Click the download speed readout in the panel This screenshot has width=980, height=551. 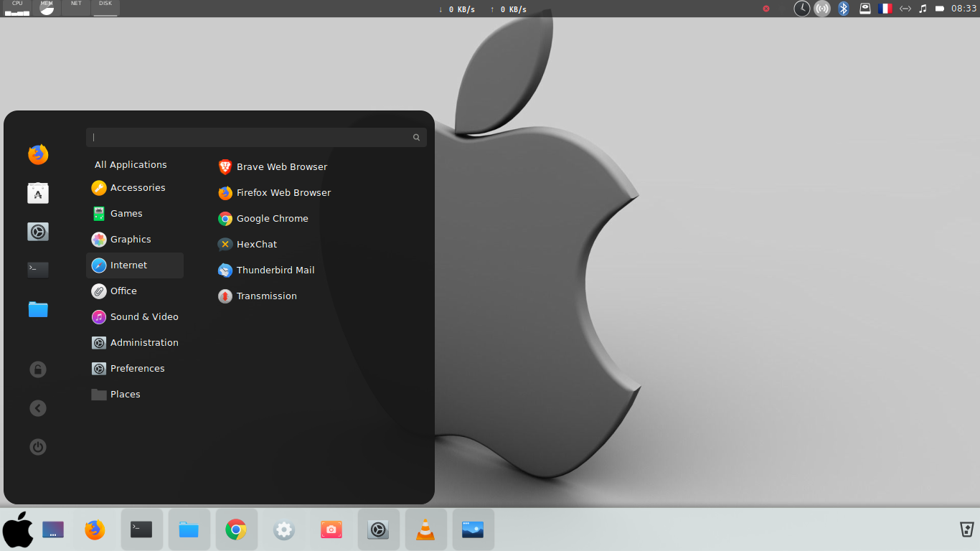point(456,9)
